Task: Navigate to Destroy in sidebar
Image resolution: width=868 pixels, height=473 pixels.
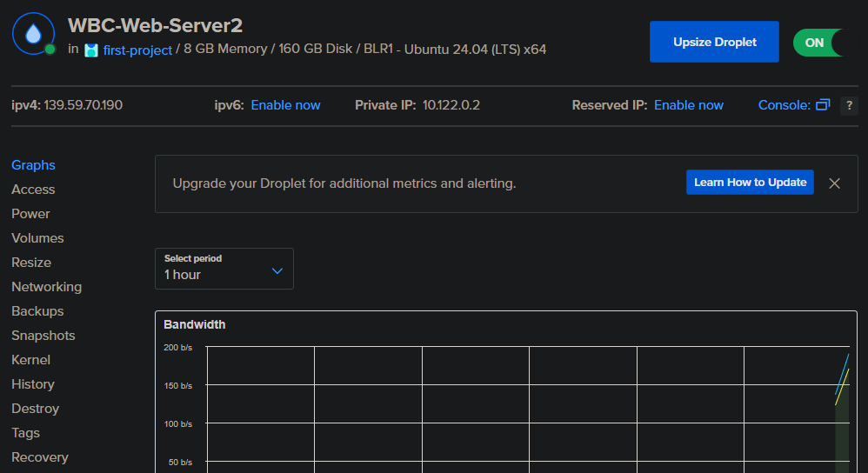Action: (36, 409)
